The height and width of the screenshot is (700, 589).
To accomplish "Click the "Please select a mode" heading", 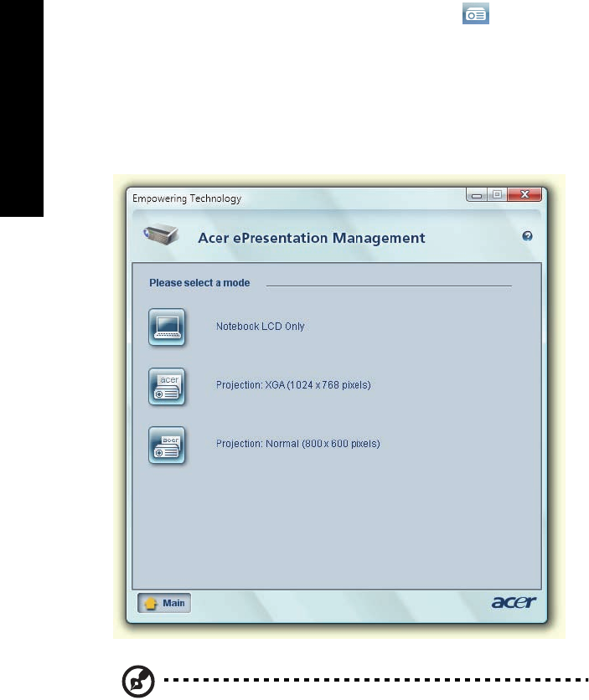I will (x=199, y=283).
